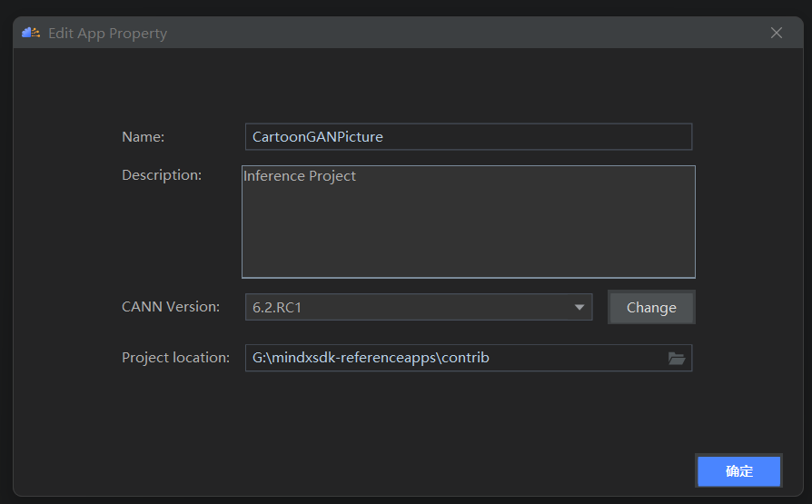The height and width of the screenshot is (504, 812).
Task: Click the CartoonGANPicture text in Name field
Action: (x=318, y=137)
